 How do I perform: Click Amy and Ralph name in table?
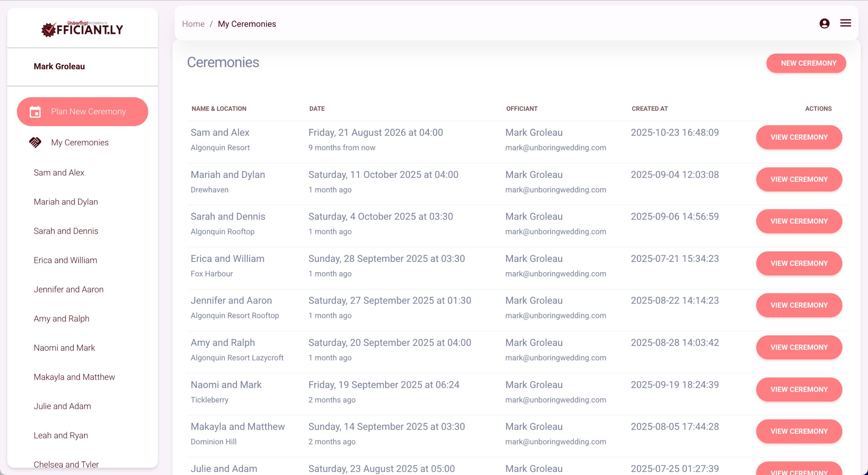(223, 343)
